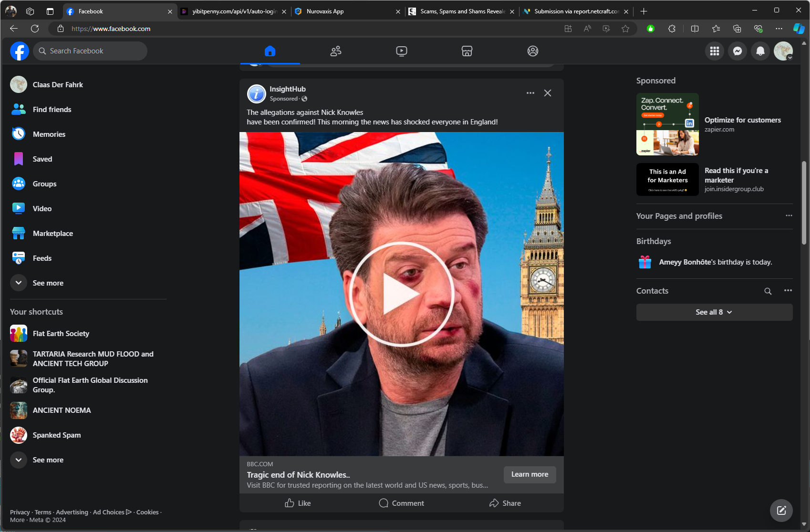
Task: Open Advertising footer link
Action: point(72,512)
